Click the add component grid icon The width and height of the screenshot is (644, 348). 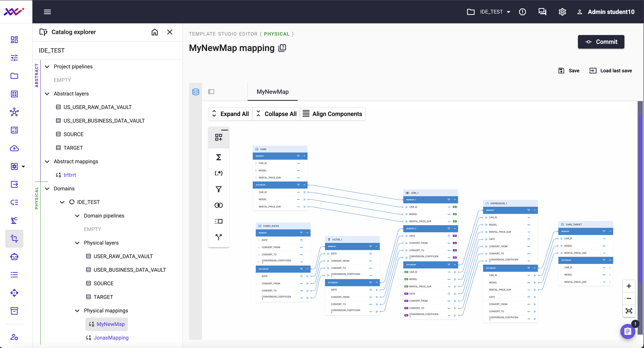click(218, 137)
